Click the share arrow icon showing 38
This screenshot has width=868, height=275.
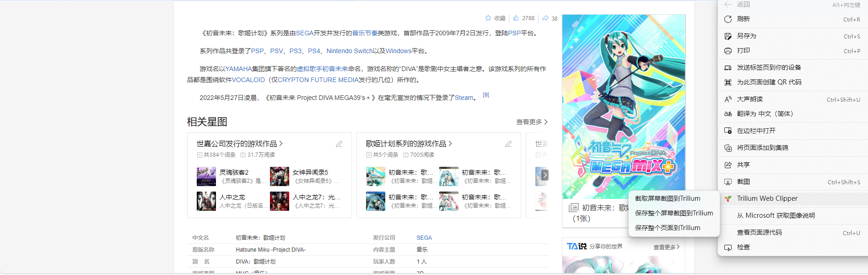(545, 18)
